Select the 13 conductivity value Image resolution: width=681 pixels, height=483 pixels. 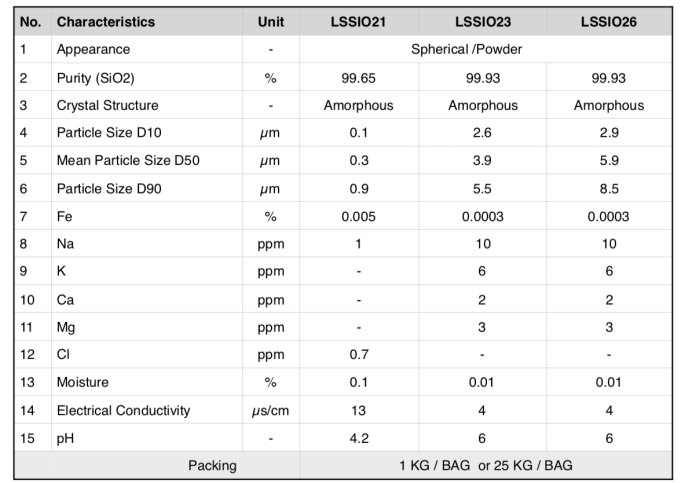pyautogui.click(x=358, y=410)
